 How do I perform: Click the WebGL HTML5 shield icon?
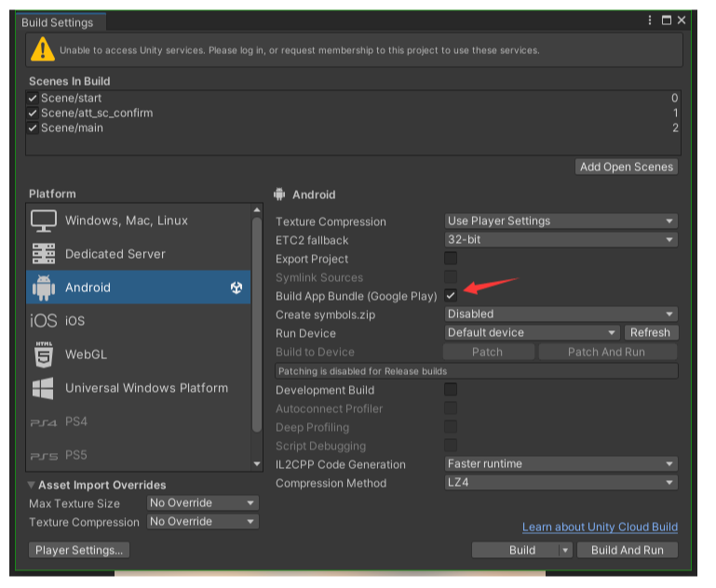pos(44,354)
